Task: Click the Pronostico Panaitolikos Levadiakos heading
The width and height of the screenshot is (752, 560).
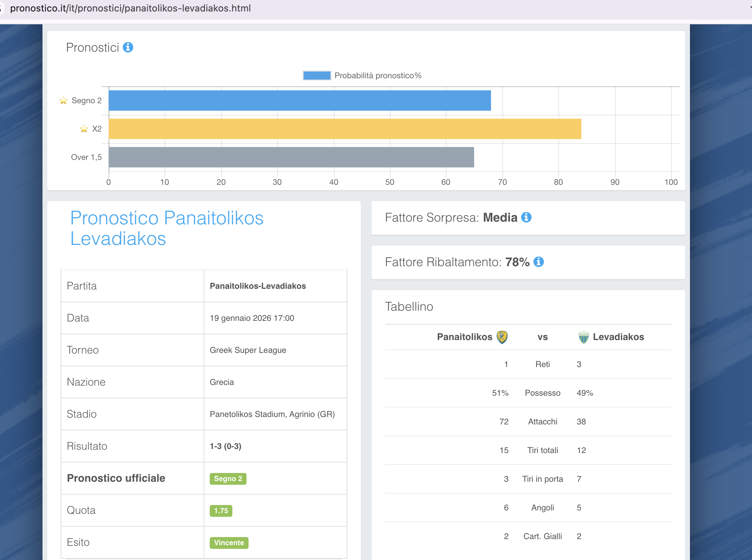Action: (x=167, y=228)
